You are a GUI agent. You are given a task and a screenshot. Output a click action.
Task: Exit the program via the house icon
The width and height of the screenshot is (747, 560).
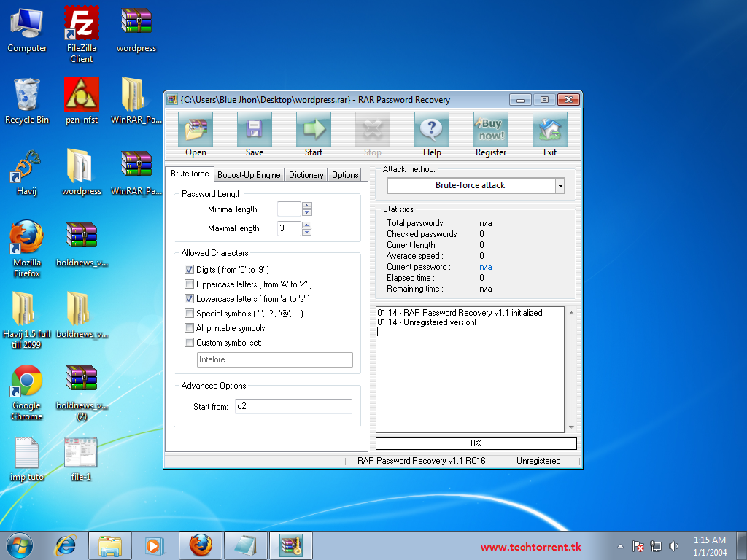(x=549, y=133)
